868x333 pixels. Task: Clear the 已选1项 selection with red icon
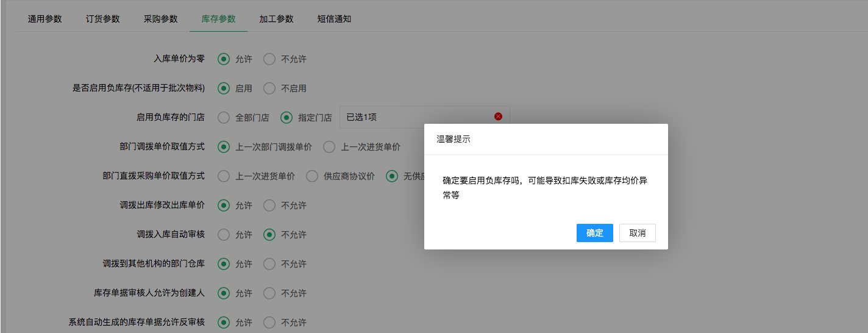pos(498,116)
